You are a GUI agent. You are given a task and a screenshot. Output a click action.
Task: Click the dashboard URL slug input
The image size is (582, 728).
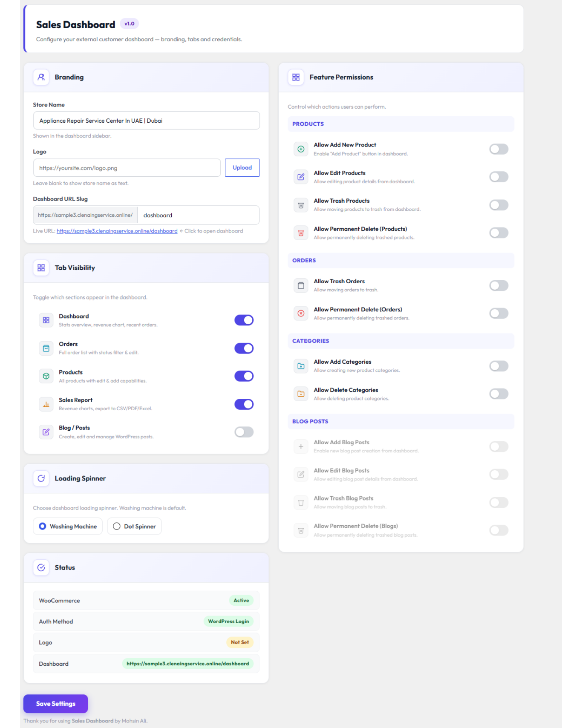click(199, 215)
